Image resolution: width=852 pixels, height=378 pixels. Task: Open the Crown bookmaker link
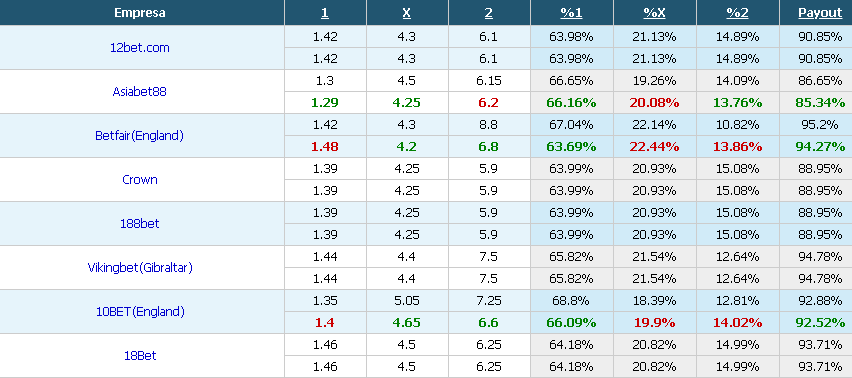pos(140,179)
